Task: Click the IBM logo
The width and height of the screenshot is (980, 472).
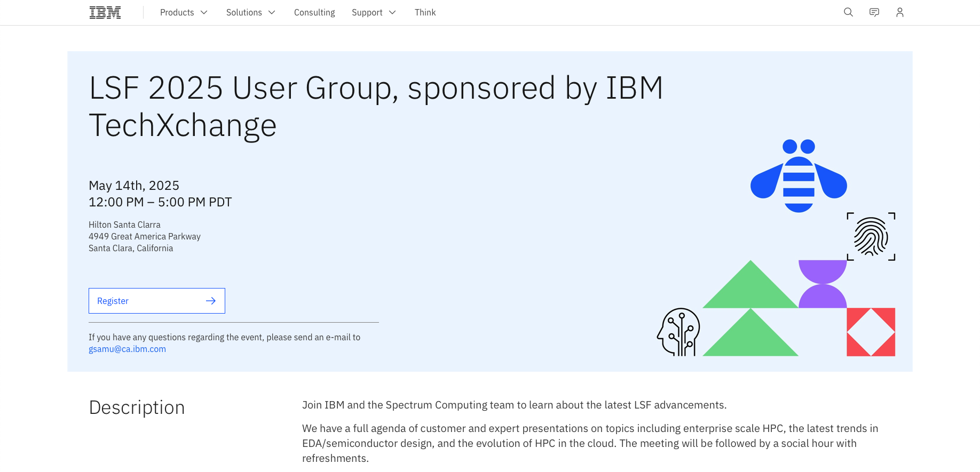Action: (x=105, y=12)
